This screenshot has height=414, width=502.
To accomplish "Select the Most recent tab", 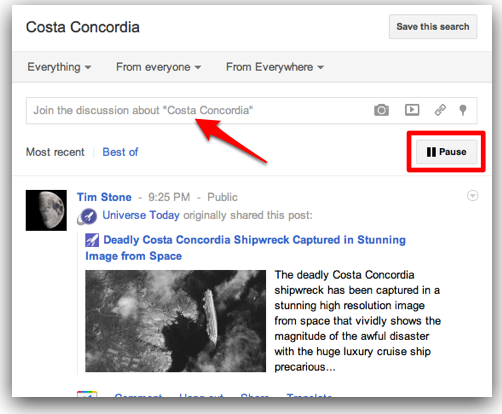I will point(55,152).
